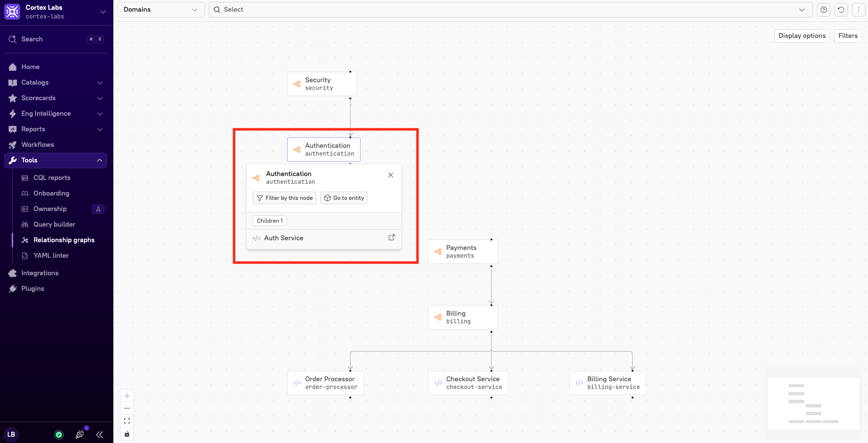
Task: Open Workflows
Action: coord(56,145)
